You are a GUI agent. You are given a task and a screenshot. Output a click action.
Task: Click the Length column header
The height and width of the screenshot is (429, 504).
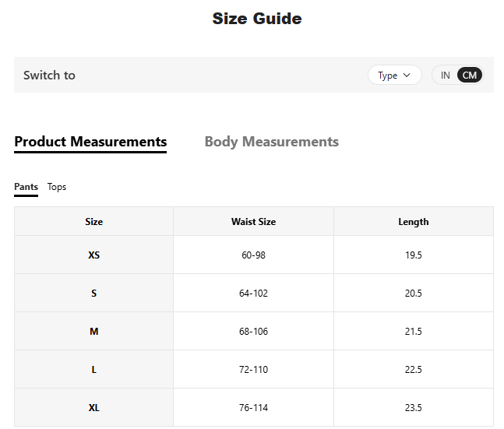pyautogui.click(x=414, y=221)
